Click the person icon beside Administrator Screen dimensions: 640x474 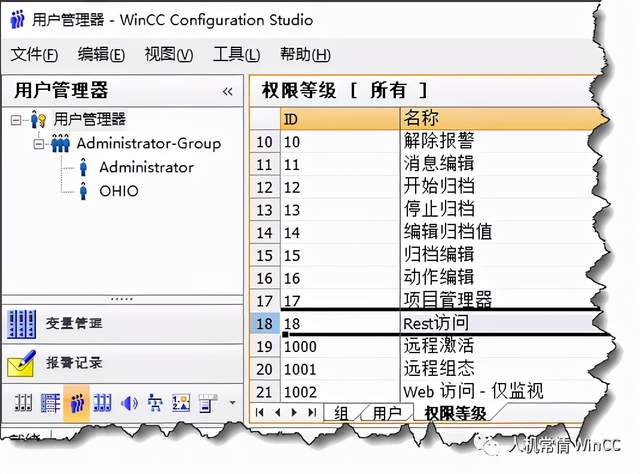point(83,167)
